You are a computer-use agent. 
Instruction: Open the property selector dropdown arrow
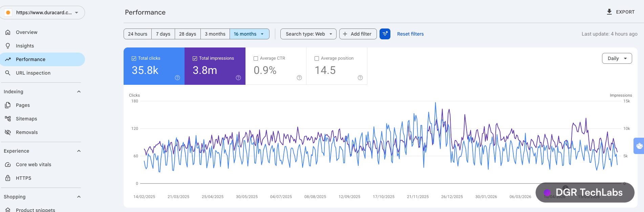click(77, 13)
